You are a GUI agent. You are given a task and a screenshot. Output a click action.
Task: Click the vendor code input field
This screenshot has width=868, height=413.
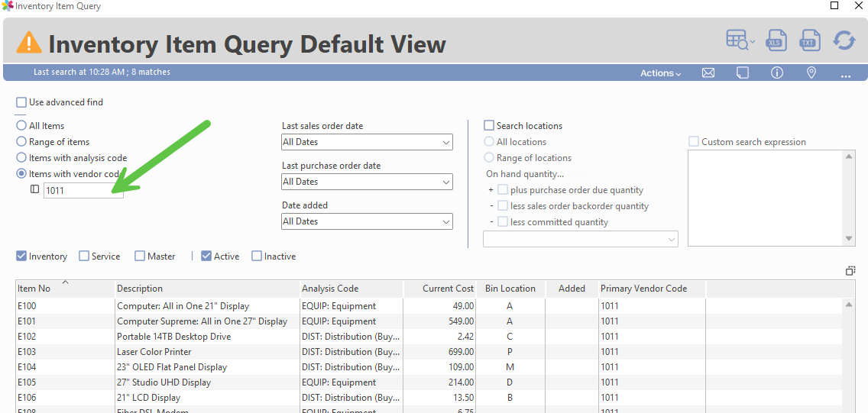point(83,190)
